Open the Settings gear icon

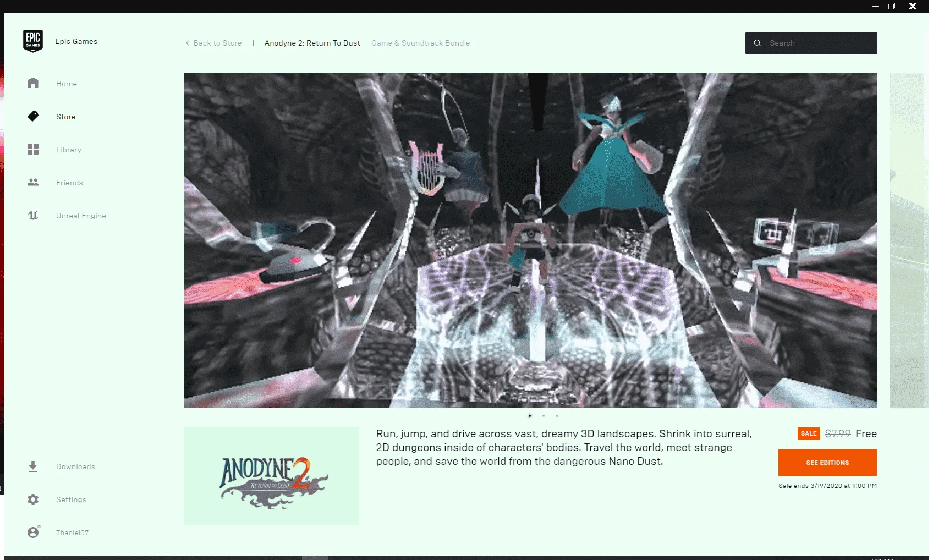tap(33, 499)
